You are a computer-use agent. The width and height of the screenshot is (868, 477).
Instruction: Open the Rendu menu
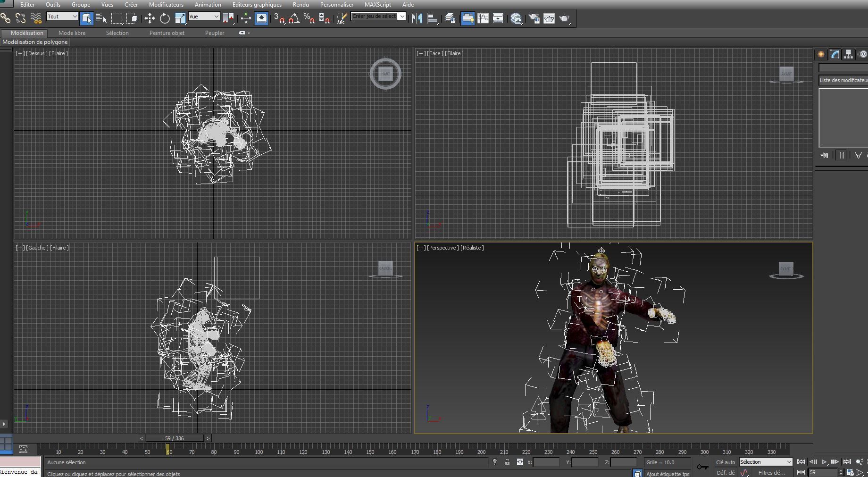pos(300,4)
